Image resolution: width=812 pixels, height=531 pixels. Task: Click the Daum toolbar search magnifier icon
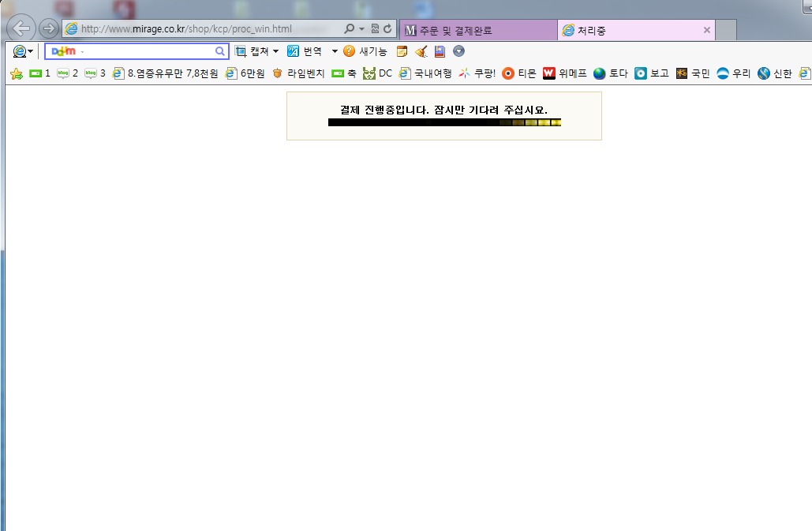point(220,51)
